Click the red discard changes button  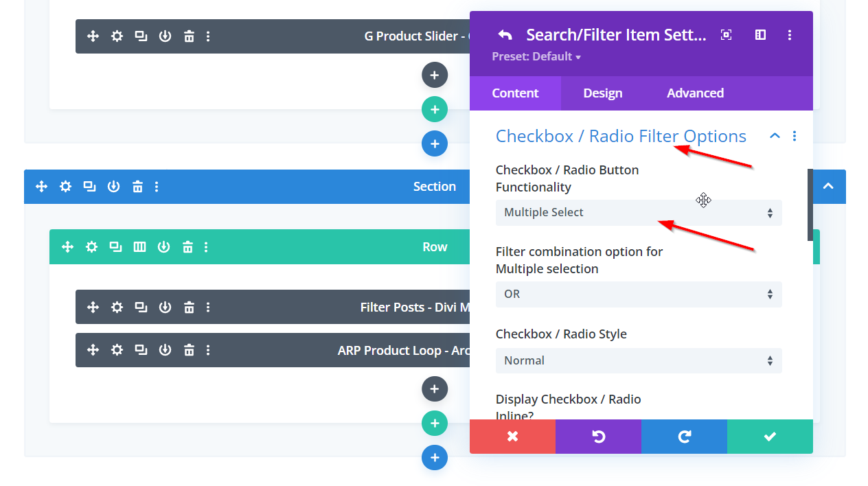(512, 437)
